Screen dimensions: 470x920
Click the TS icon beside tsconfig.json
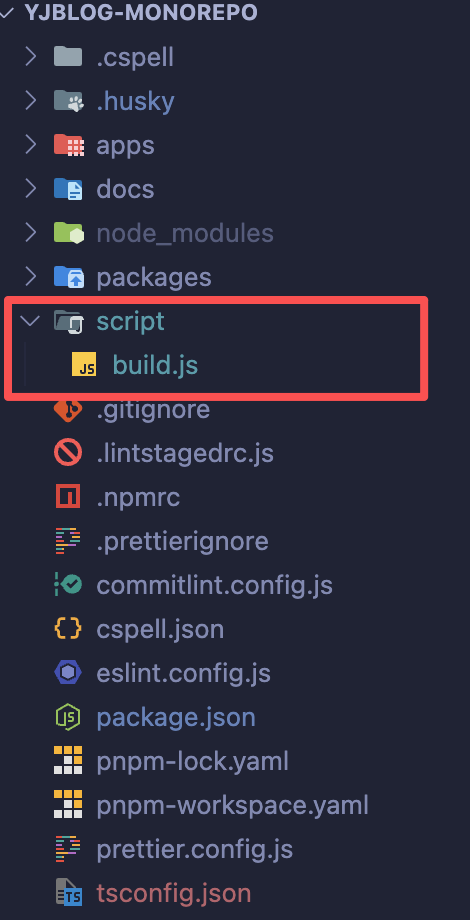(69, 893)
